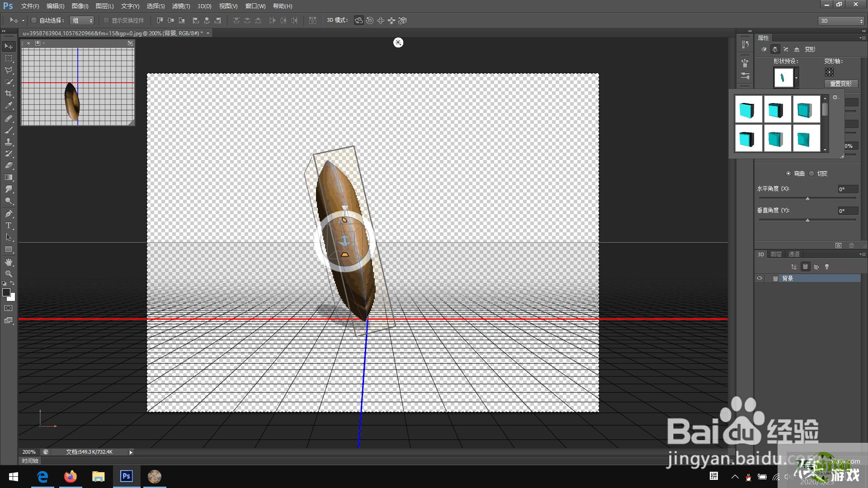Open the shape preset dropdown arrow

pyautogui.click(x=796, y=78)
